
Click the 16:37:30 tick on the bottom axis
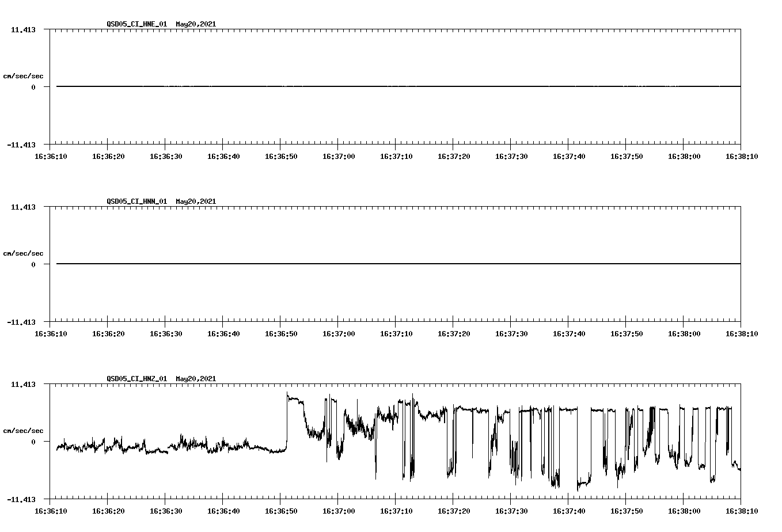pyautogui.click(x=510, y=510)
